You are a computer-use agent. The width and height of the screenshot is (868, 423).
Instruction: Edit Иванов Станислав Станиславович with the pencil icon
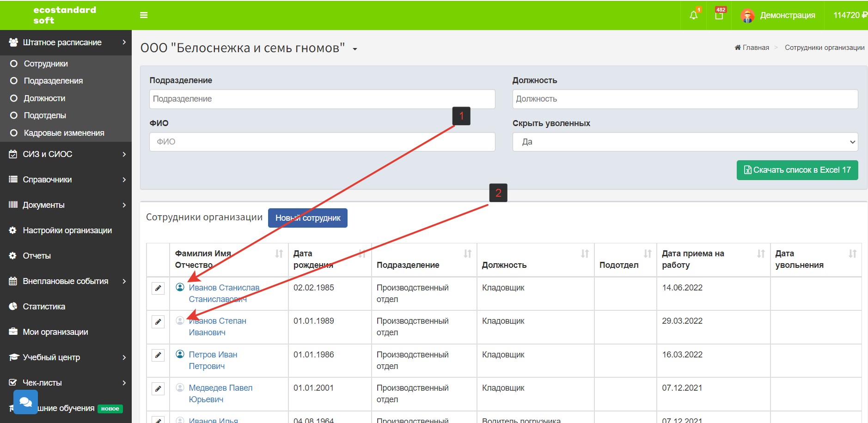(158, 289)
